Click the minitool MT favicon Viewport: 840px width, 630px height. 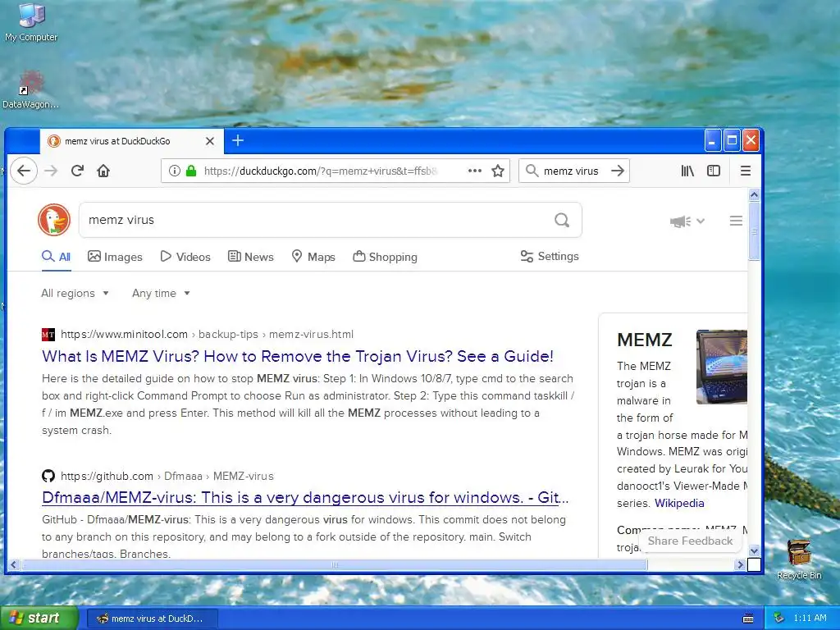point(48,335)
